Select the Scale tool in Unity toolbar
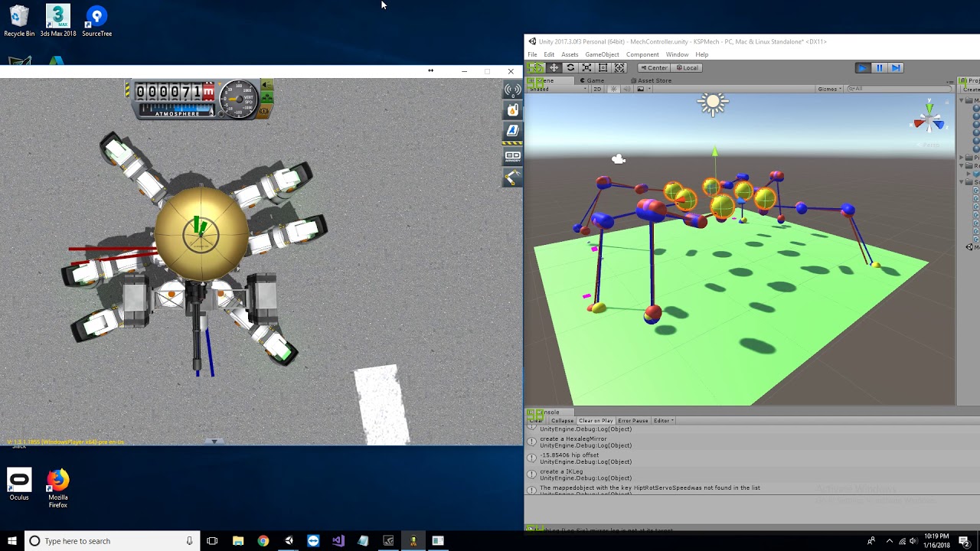 click(x=586, y=67)
